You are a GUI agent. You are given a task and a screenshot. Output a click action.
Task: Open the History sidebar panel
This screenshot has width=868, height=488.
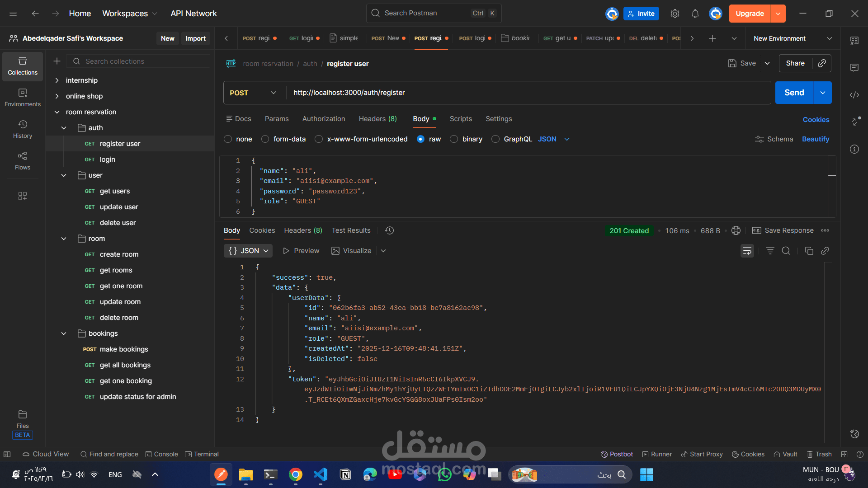[x=23, y=129]
